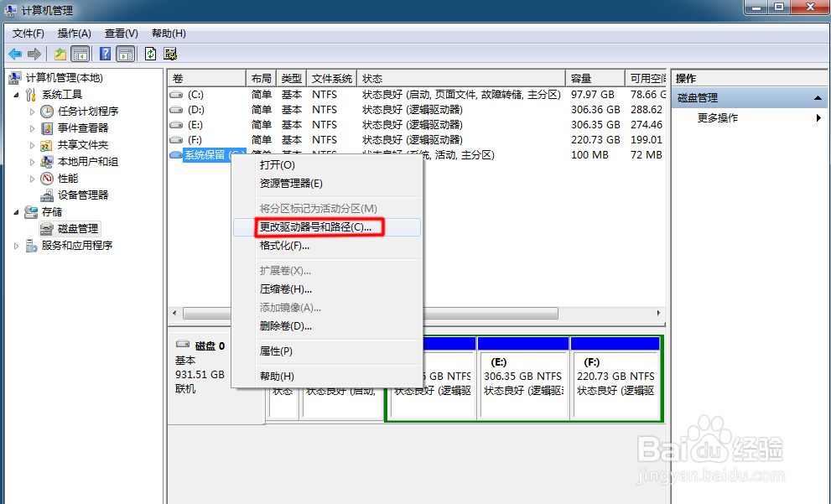
Task: Open the 查看(V) menu
Action: point(119,34)
